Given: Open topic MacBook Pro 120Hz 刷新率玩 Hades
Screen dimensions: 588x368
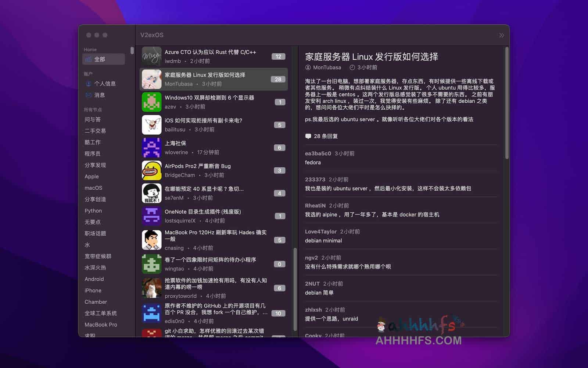Looking at the screenshot, I should click(x=216, y=236).
